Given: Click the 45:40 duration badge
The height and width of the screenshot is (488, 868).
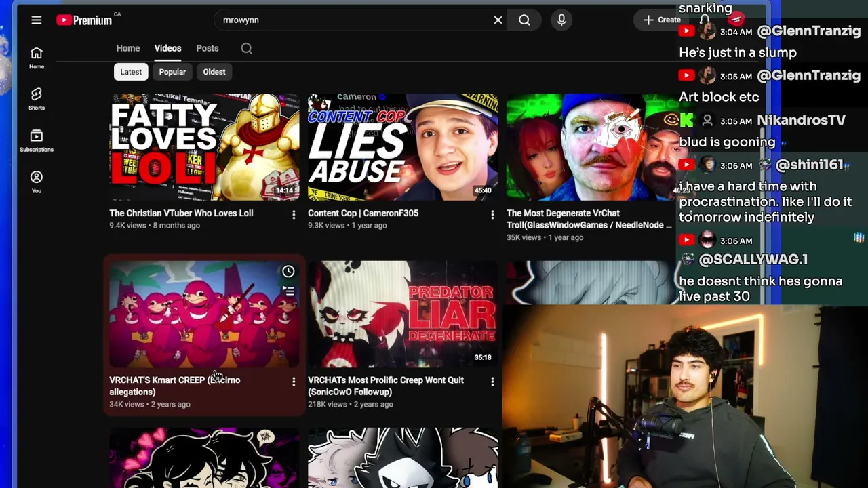Looking at the screenshot, I should click(x=483, y=190).
